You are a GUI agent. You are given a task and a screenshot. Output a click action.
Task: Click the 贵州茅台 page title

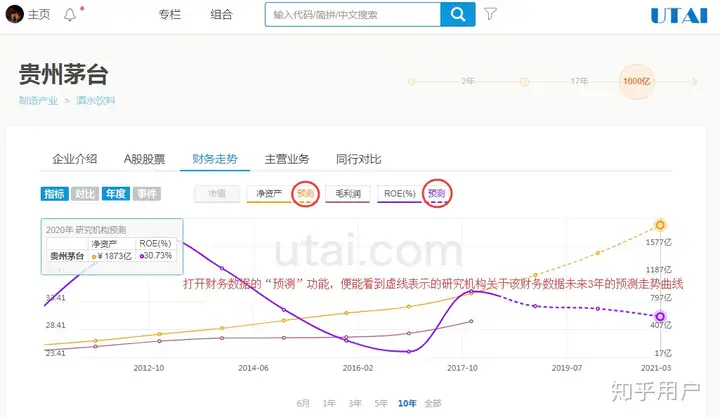63,74
